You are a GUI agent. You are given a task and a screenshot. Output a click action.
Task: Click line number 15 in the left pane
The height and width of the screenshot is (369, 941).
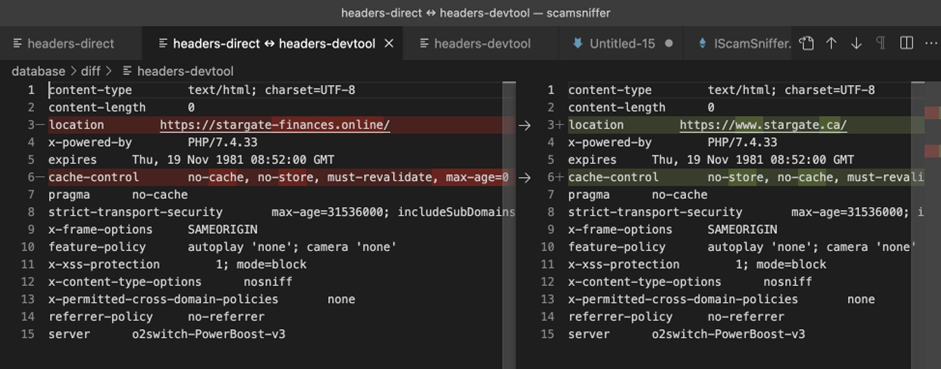coord(28,334)
